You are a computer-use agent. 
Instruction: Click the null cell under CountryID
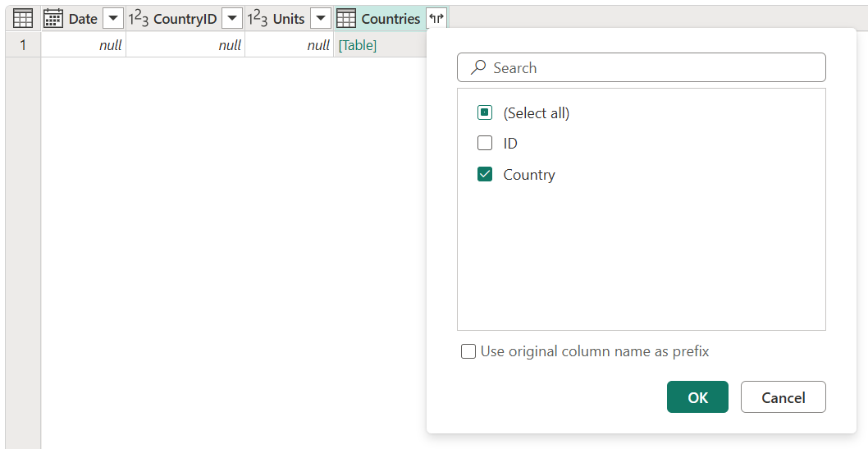pos(185,45)
